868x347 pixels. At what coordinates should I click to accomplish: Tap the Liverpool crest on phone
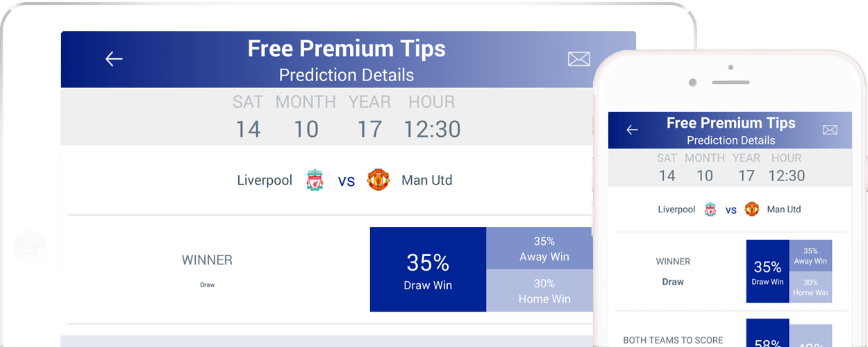[710, 210]
